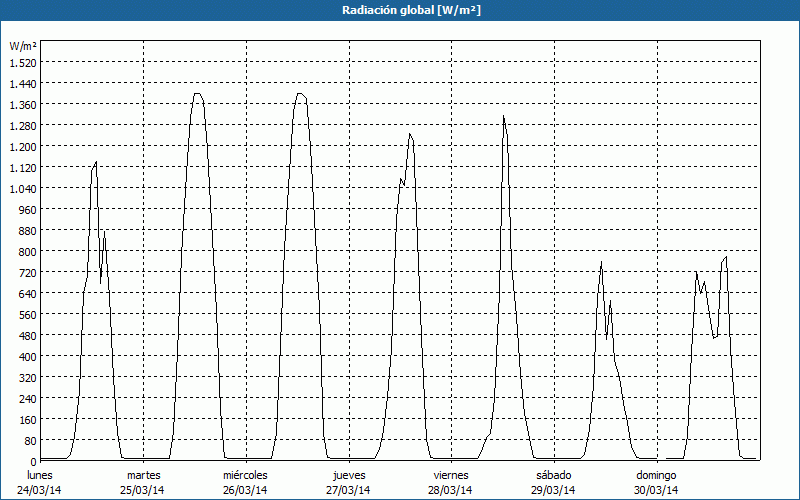Click the sharp radiation peak on viernes
The image size is (800, 500).
tap(503, 117)
